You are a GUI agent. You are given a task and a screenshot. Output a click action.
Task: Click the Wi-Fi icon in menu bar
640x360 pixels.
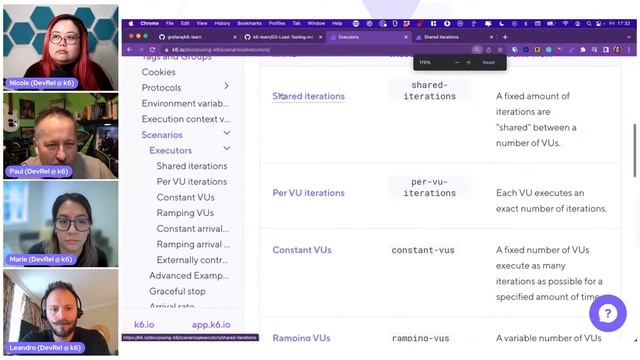(x=566, y=24)
